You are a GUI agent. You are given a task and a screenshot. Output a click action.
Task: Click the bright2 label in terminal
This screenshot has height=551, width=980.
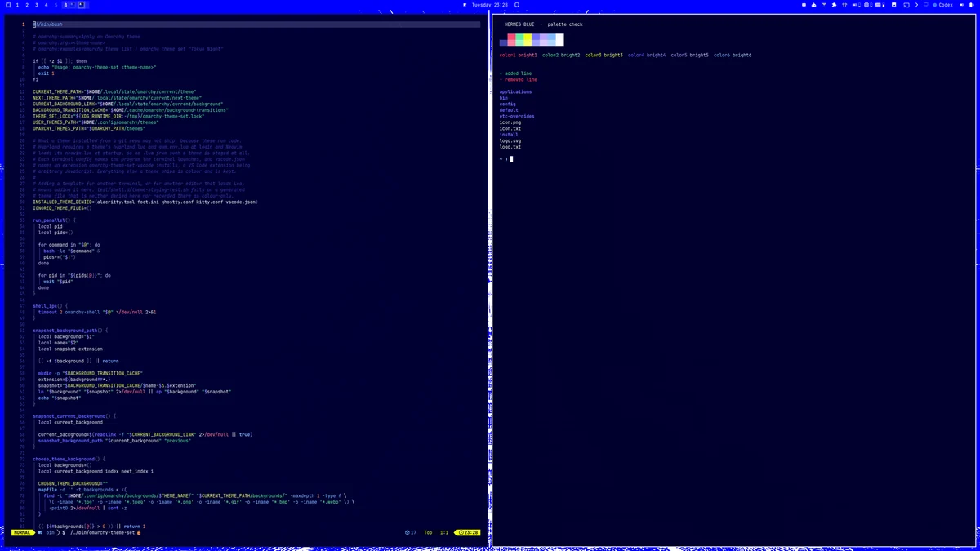point(570,55)
